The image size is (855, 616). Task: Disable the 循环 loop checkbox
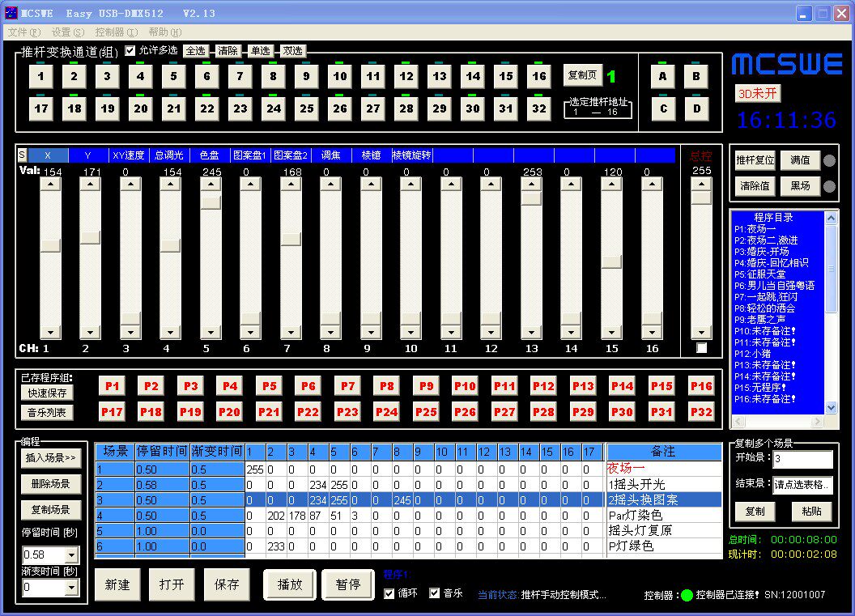pos(389,593)
